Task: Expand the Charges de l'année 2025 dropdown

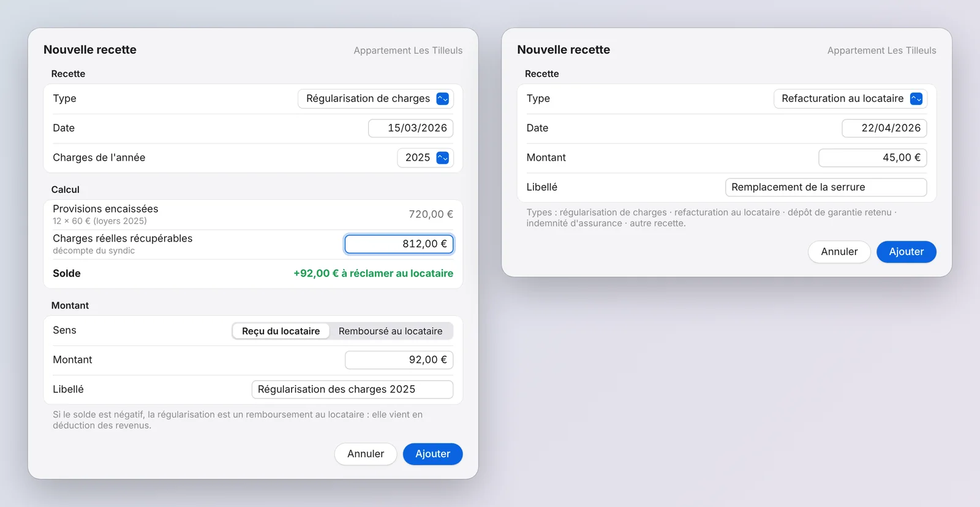Action: pos(425,158)
